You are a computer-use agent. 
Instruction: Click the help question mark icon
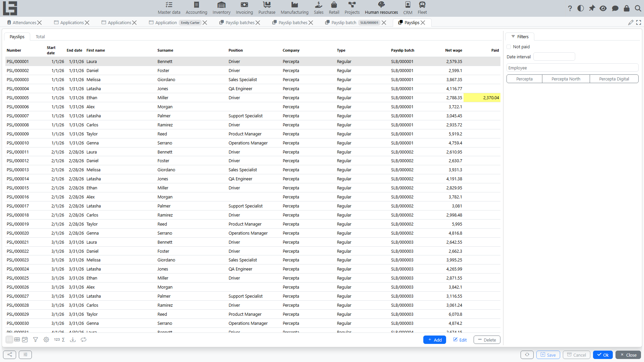(x=570, y=8)
